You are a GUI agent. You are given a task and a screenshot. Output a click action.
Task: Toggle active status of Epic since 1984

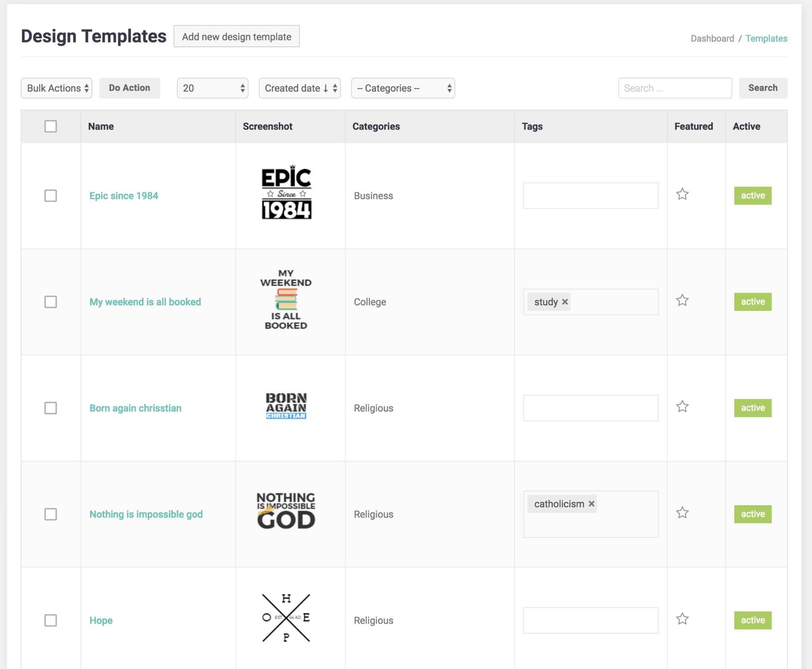tap(752, 196)
